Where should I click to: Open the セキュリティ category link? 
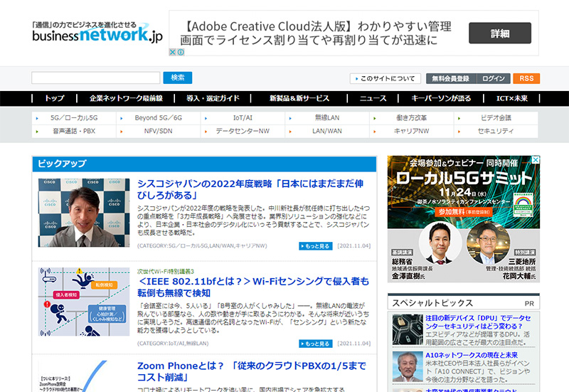[x=495, y=131]
